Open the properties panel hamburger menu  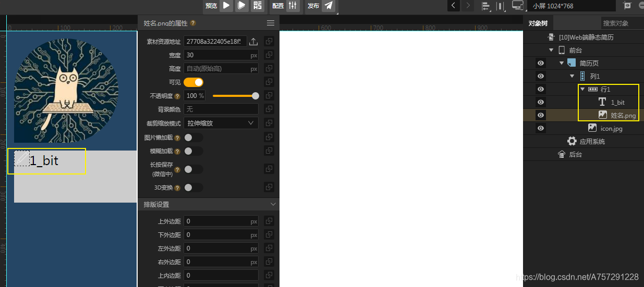pyautogui.click(x=270, y=23)
